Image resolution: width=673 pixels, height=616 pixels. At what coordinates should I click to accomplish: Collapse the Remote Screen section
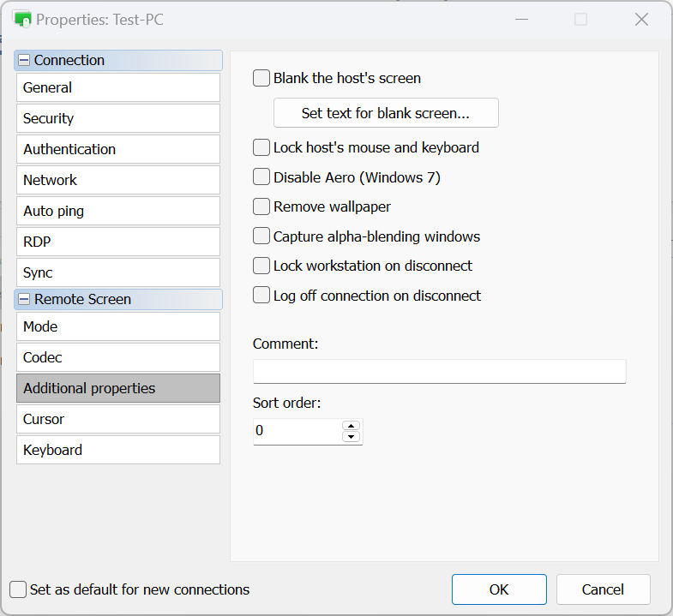click(x=24, y=300)
